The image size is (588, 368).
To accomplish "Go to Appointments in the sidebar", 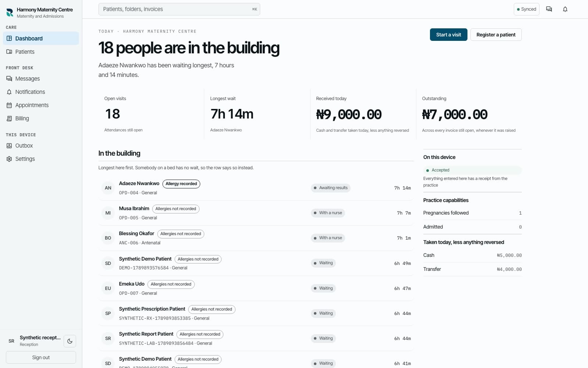I will [41, 105].
